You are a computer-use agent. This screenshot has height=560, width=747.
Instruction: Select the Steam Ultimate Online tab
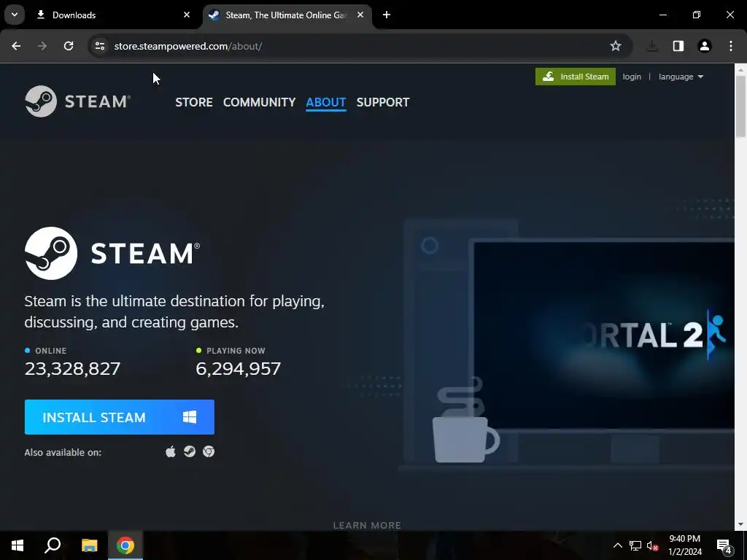[x=286, y=15]
